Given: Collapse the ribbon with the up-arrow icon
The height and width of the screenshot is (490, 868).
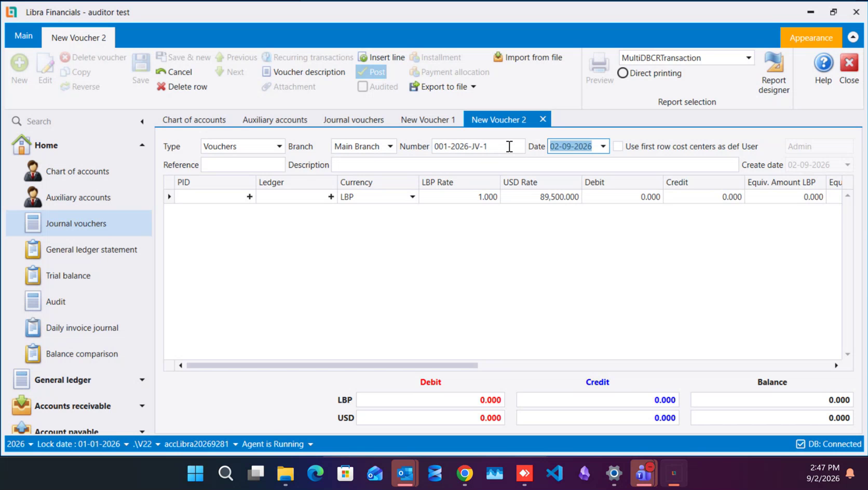Looking at the screenshot, I should pos(853,37).
